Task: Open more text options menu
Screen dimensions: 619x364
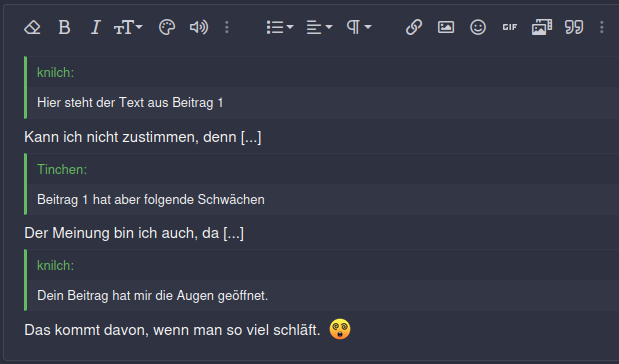Action: [x=227, y=27]
